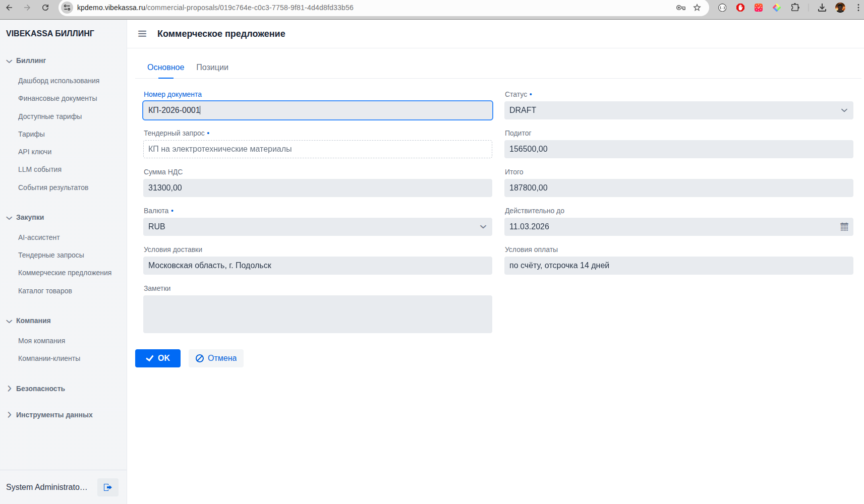This screenshot has height=504, width=864.
Task: Open the Статус dropdown showing DRAFT
Action: pos(678,110)
